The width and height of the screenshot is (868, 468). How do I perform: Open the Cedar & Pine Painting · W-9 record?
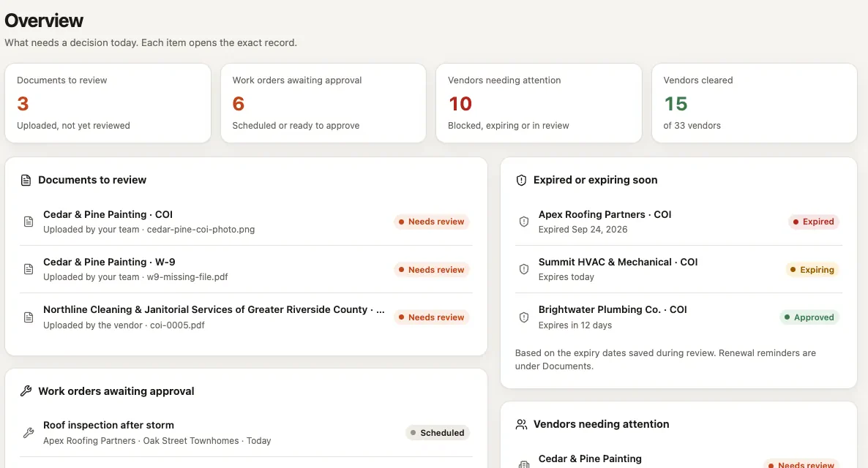pyautogui.click(x=246, y=269)
